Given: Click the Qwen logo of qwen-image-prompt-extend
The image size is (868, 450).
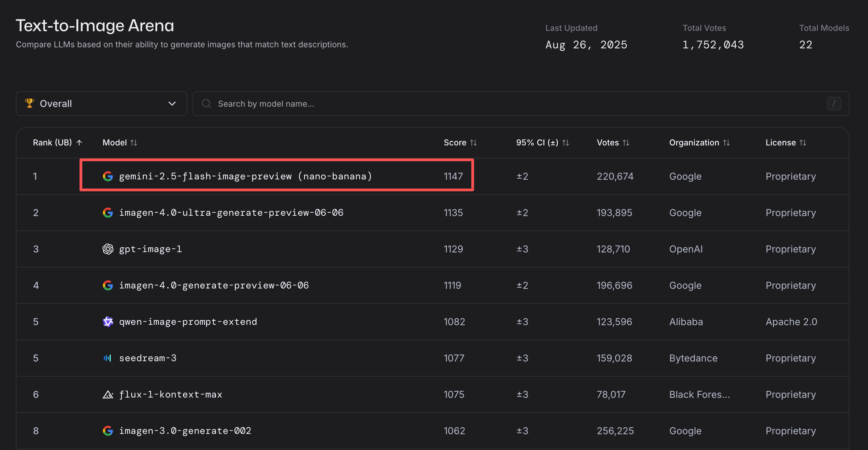Looking at the screenshot, I should (x=108, y=322).
